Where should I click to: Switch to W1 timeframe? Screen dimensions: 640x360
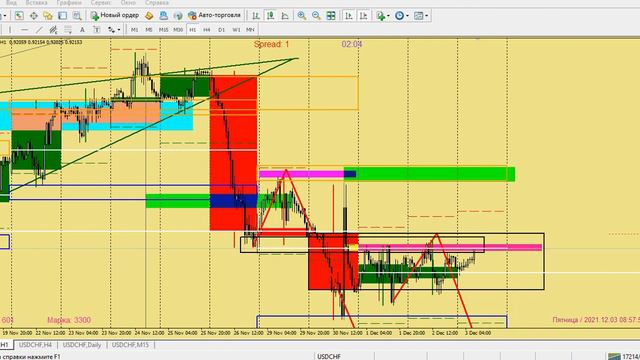tap(236, 30)
